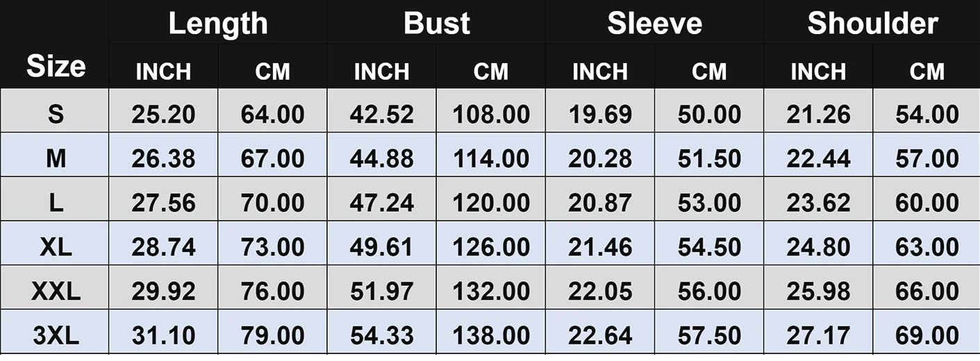Image resolution: width=980 pixels, height=361 pixels.
Task: Click the 51.50 sleeve cm cell
Action: pos(709,158)
